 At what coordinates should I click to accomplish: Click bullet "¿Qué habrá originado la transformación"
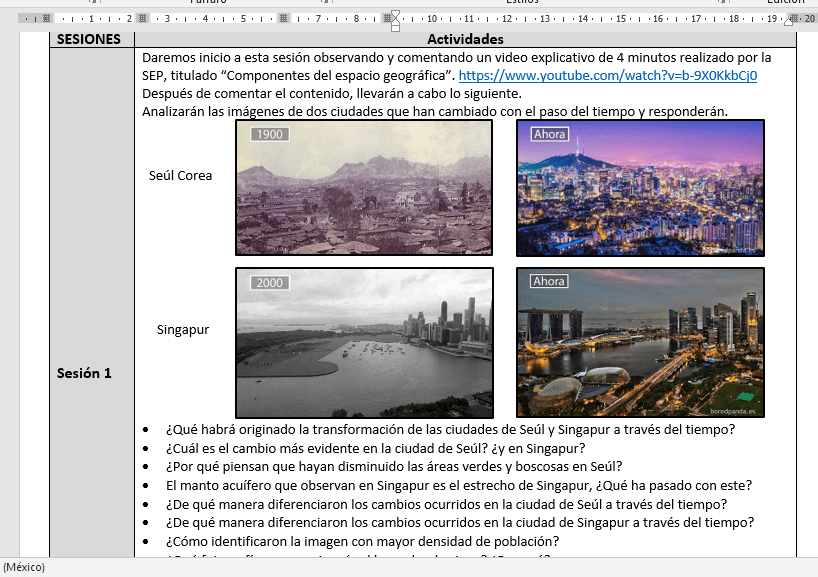450,430
